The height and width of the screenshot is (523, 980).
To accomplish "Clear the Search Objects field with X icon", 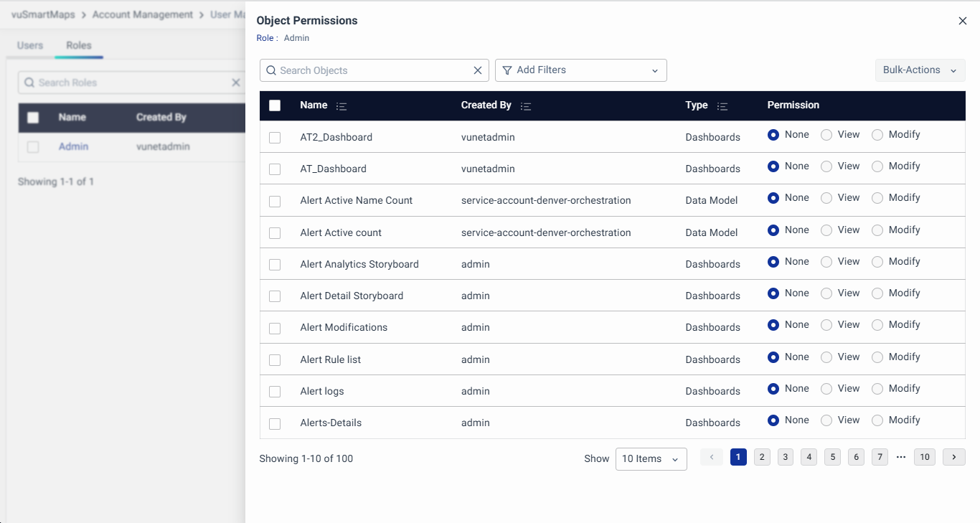I will [478, 70].
